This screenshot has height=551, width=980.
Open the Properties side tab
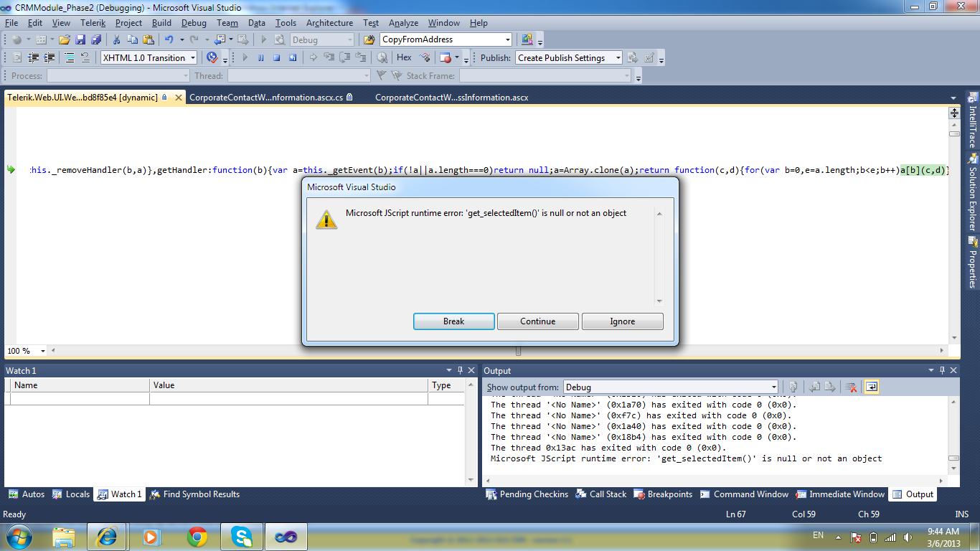pos(973,263)
